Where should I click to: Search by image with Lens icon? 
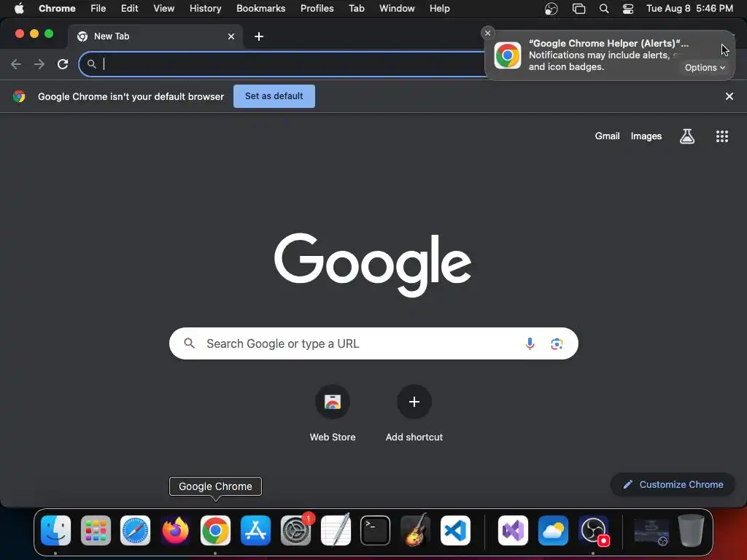(557, 343)
